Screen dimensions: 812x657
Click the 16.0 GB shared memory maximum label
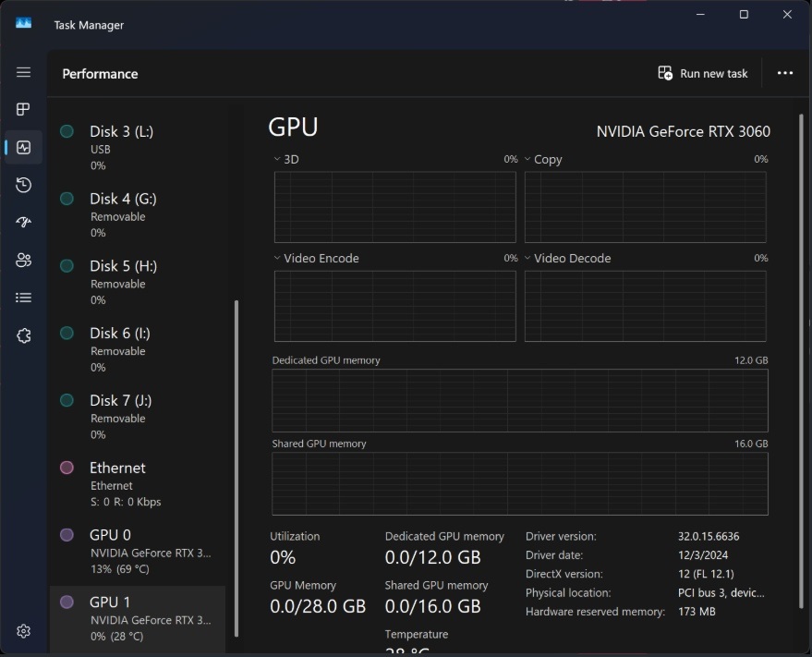(751, 444)
